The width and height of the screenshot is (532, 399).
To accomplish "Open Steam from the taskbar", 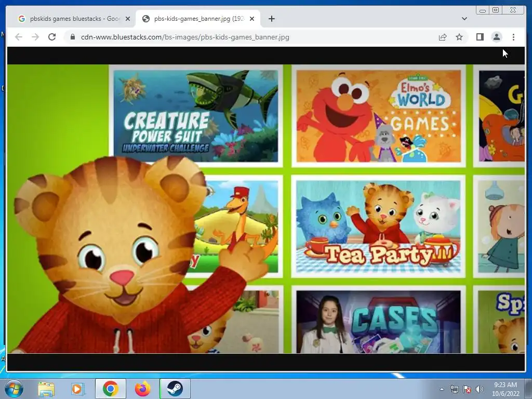I will 175,389.
